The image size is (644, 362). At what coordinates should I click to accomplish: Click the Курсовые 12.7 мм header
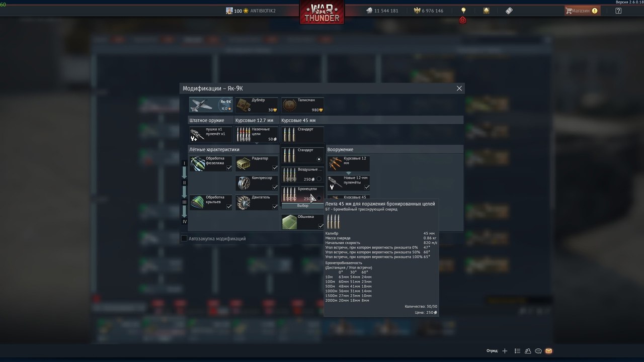pyautogui.click(x=254, y=120)
